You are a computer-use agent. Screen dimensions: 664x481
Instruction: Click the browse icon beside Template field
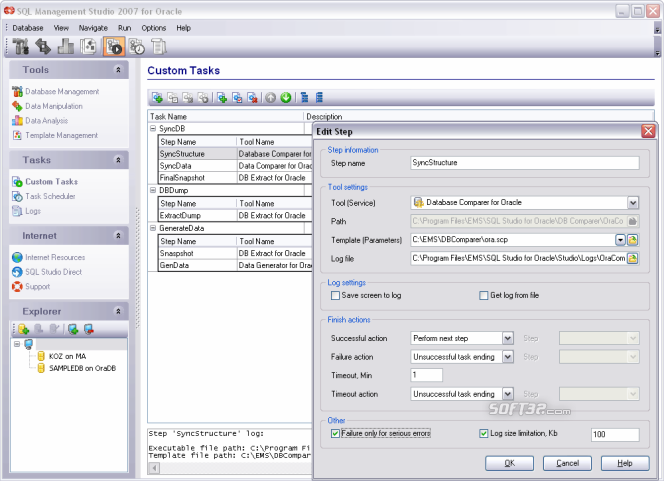(x=632, y=240)
